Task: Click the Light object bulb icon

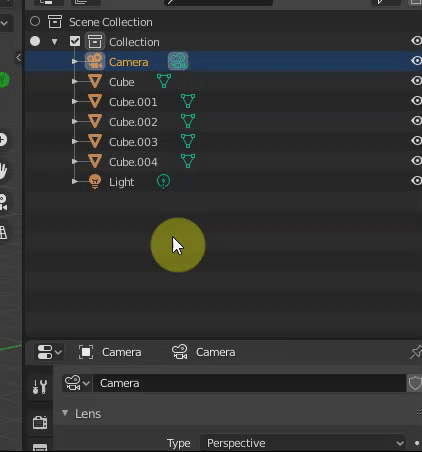Action: [x=95, y=182]
